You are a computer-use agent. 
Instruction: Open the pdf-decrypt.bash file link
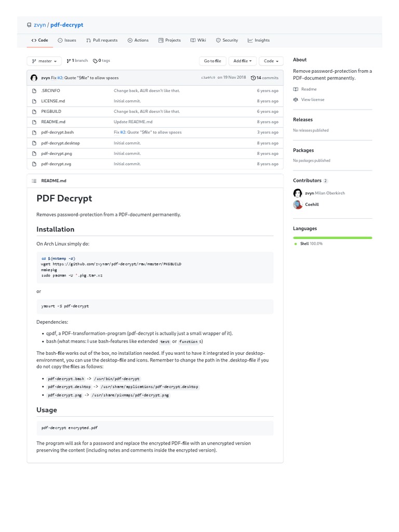57,132
